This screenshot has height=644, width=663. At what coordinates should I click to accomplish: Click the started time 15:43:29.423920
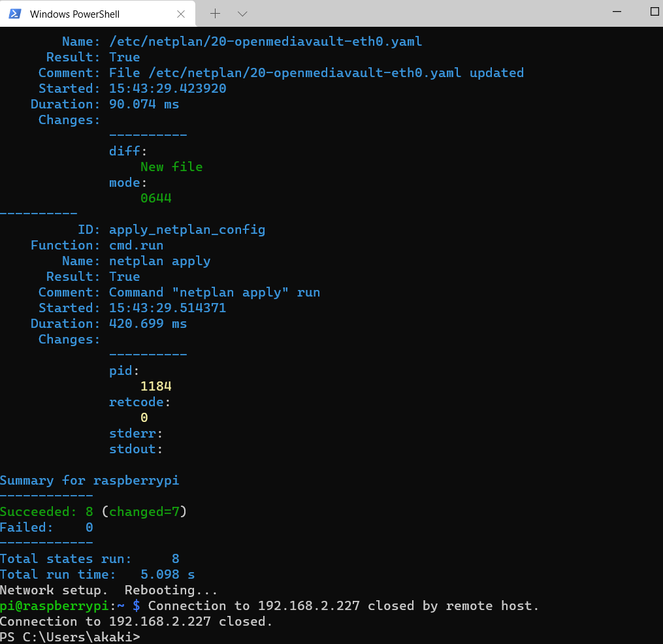click(167, 88)
